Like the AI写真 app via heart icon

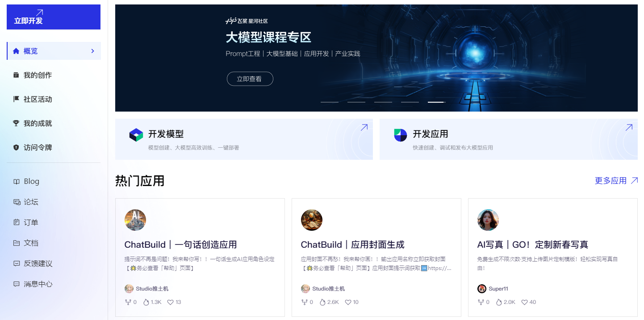pos(525,302)
